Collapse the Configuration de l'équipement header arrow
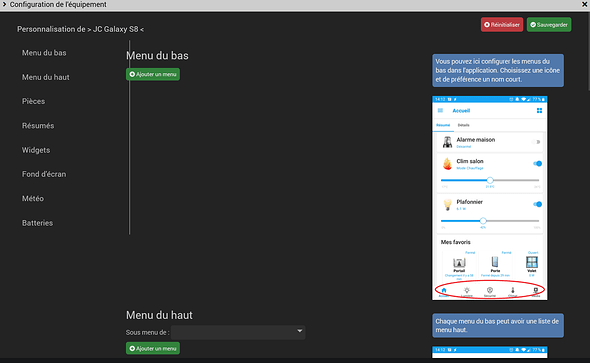Image resolution: width=590 pixels, height=363 pixels. 4,4
